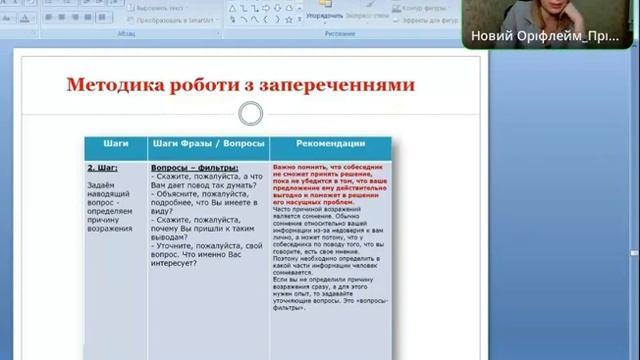Select the elbow connector shape
640x360 pixels.
click(x=244, y=8)
